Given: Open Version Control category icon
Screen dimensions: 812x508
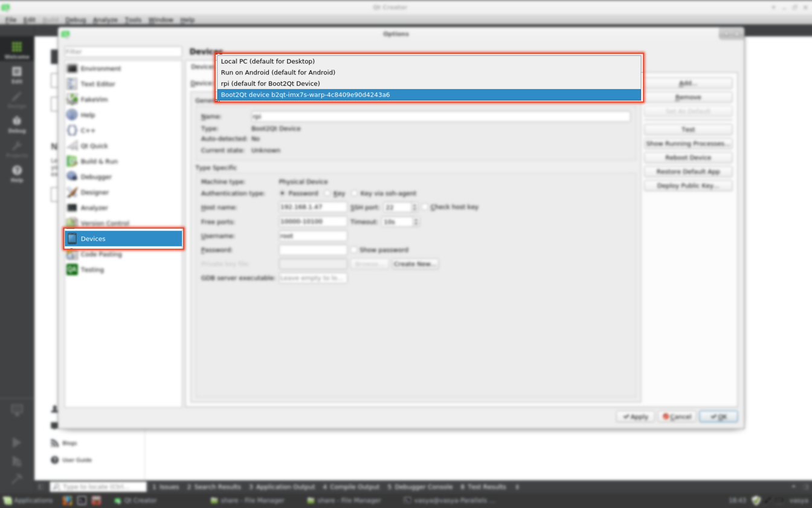Looking at the screenshot, I should [72, 223].
